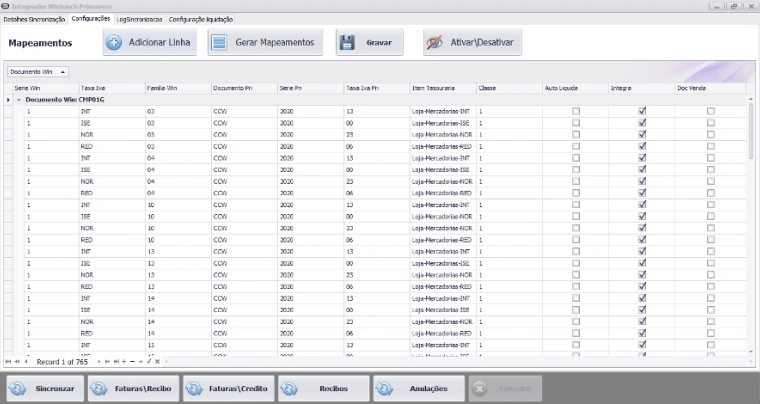This screenshot has height=404, width=760.
Task: Click the Adicionar Linha plus icon
Action: click(114, 43)
